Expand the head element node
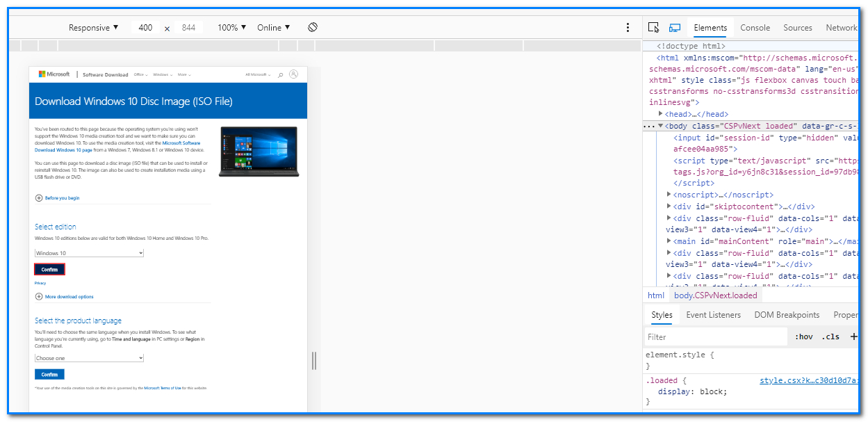The height and width of the screenshot is (422, 868). coord(661,114)
